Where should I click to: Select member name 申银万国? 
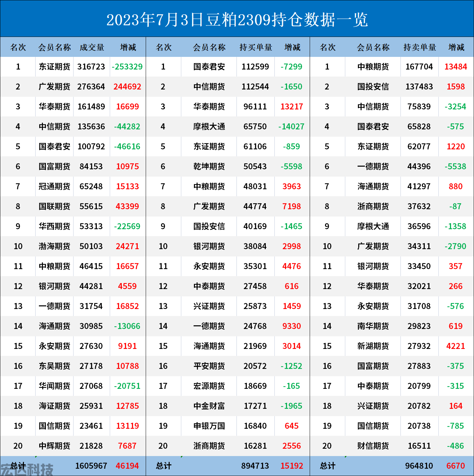pyautogui.click(x=209, y=426)
